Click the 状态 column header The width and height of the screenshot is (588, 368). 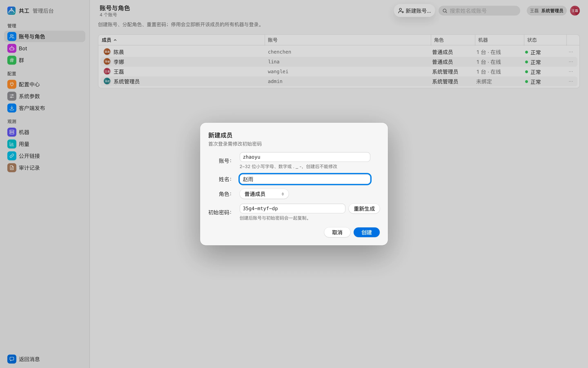point(545,40)
